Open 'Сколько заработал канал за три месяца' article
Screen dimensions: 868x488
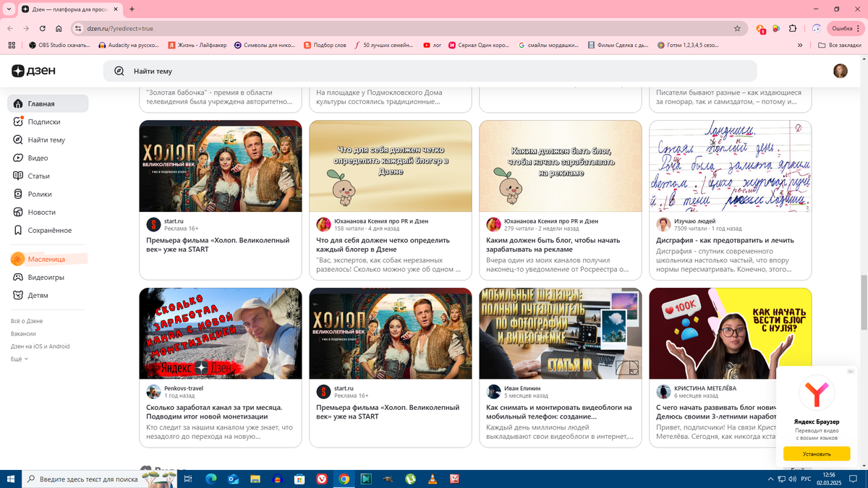(x=214, y=412)
